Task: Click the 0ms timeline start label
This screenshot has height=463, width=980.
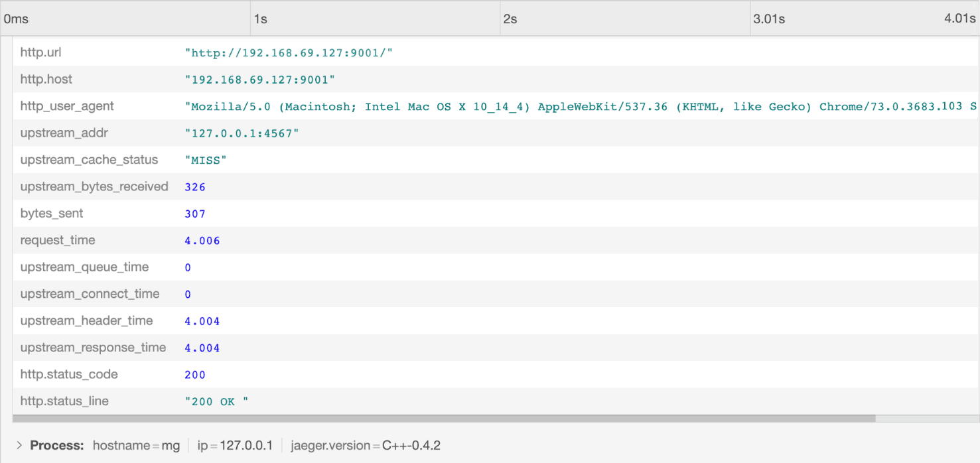Action: 16,19
